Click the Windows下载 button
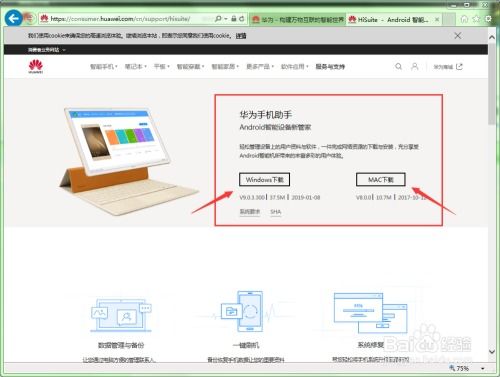Image resolution: width=500 pixels, height=377 pixels. coord(264,179)
